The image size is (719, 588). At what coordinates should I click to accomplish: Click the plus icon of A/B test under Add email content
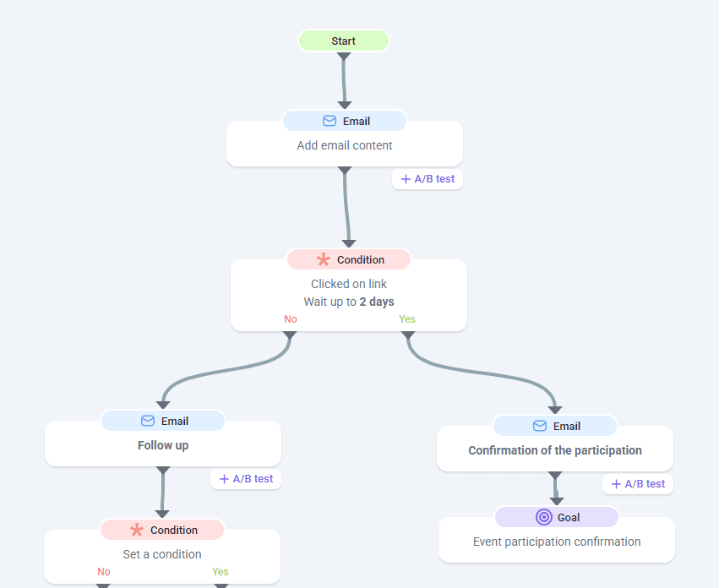click(406, 179)
